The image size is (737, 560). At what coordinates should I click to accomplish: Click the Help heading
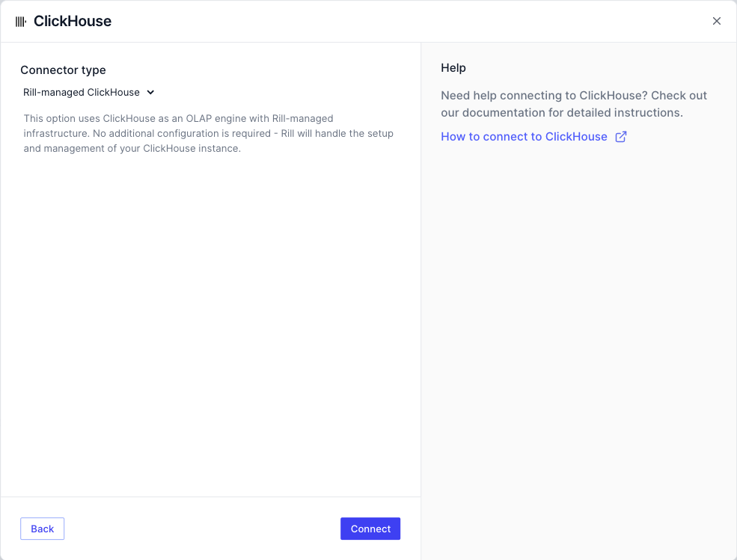[453, 67]
